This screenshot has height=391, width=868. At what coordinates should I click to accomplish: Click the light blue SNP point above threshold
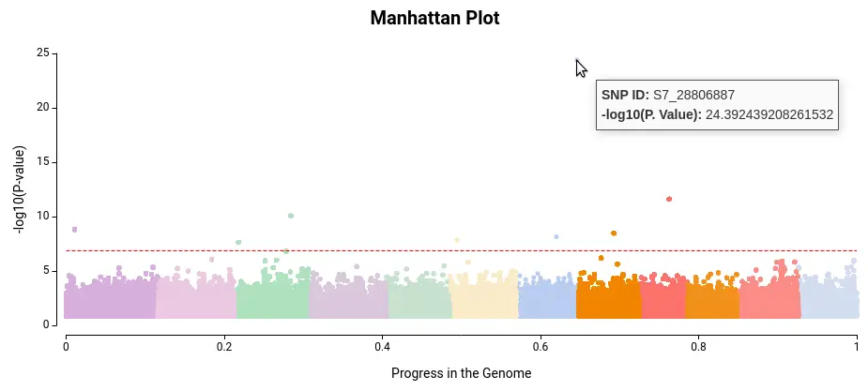(x=556, y=236)
